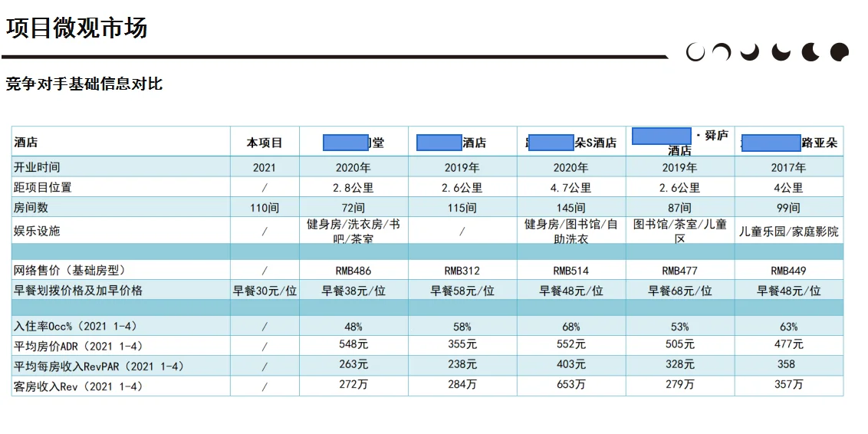The image size is (868, 434).
Task: Click the 早餐30元/位 cell
Action: point(265,291)
